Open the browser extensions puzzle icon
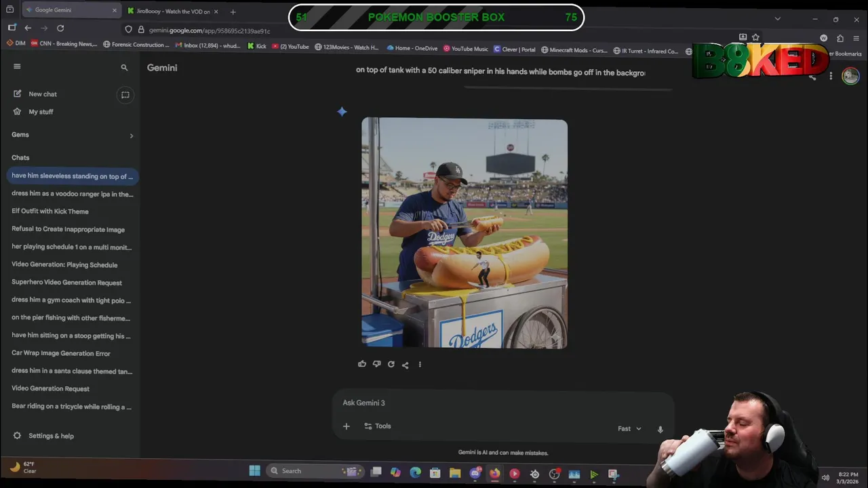 [x=840, y=39]
